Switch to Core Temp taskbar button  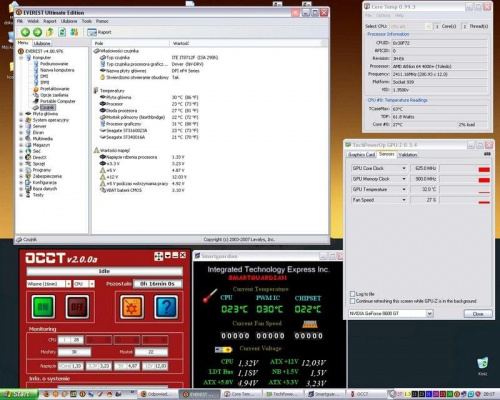coord(241,394)
